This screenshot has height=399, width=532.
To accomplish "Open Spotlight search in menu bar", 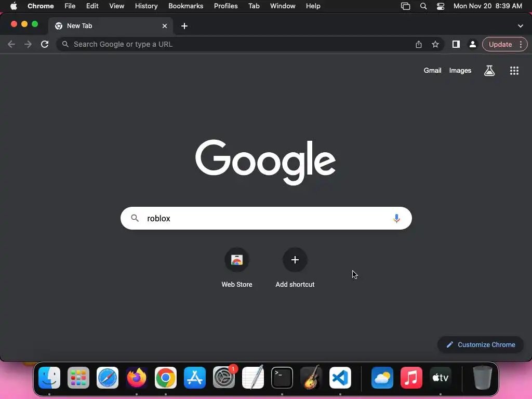I will (x=423, y=6).
